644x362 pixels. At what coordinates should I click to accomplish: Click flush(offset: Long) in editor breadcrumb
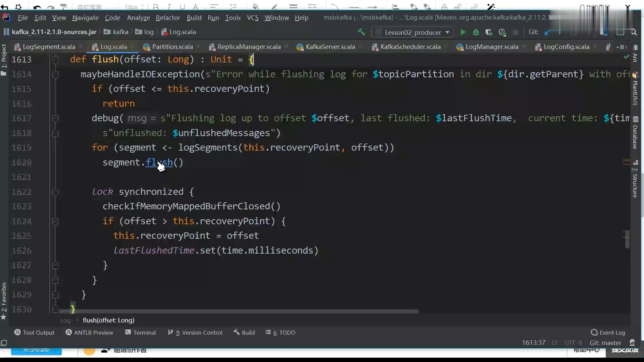pyautogui.click(x=109, y=320)
